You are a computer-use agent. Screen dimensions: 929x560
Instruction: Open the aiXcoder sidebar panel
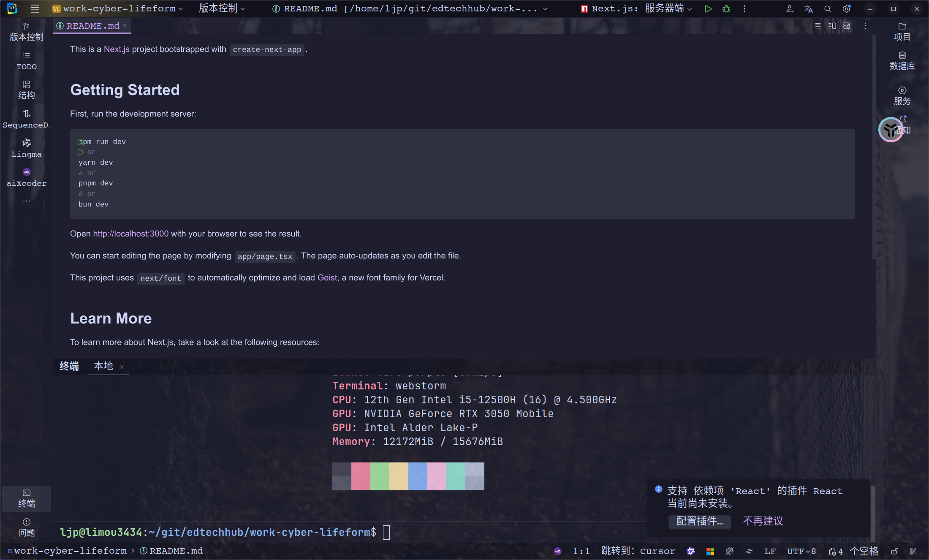26,177
